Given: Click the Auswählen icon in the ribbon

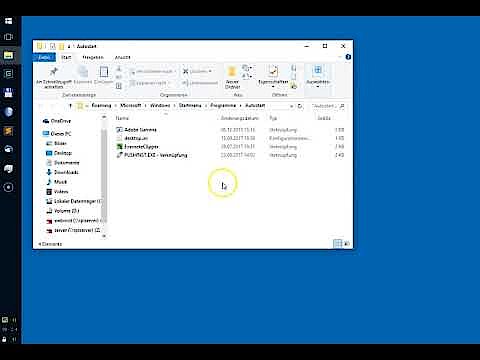Looking at the screenshot, I should pos(318,70).
